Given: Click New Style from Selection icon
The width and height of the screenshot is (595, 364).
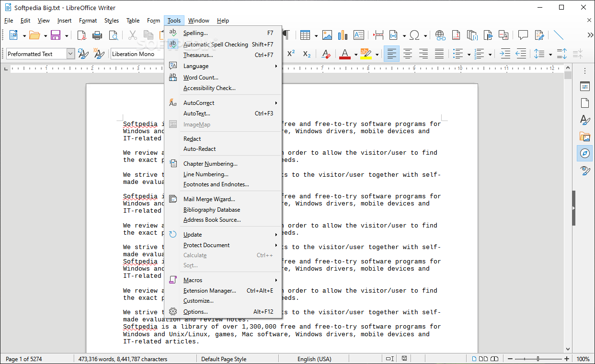Looking at the screenshot, I should [x=99, y=54].
